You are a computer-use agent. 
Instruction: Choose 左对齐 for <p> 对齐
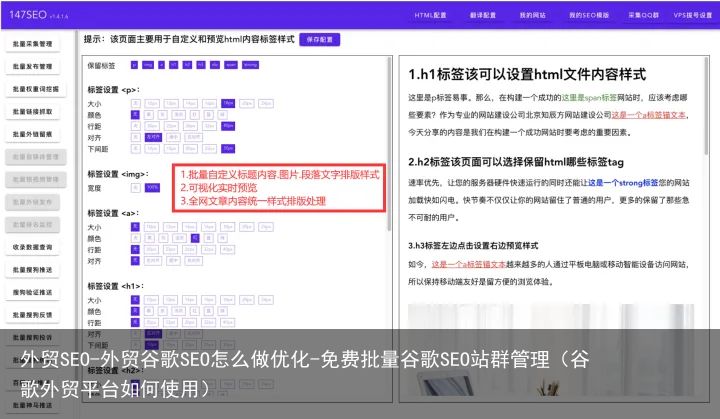(153, 137)
